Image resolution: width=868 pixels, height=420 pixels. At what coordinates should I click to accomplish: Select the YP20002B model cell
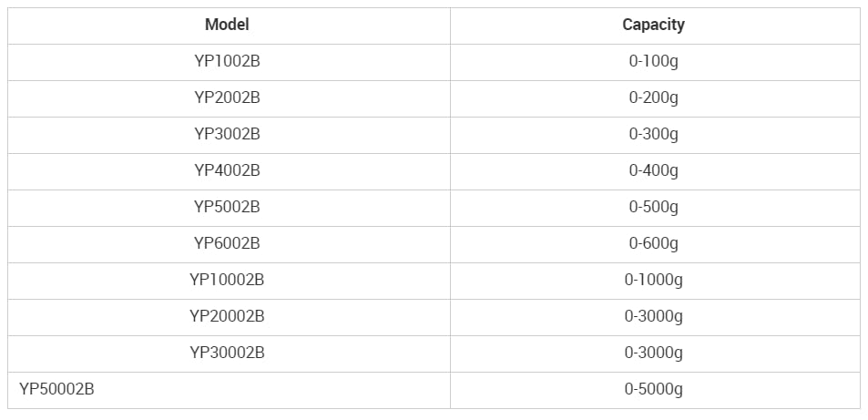click(227, 316)
